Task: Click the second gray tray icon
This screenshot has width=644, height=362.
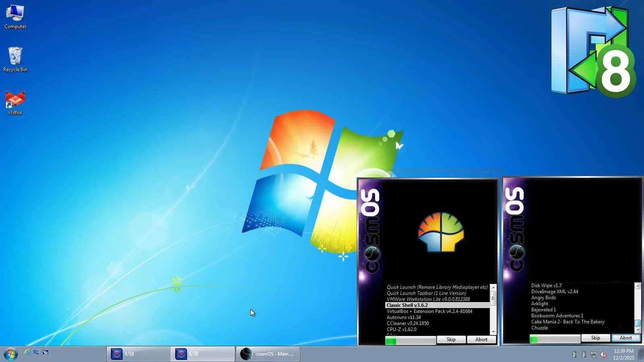Action: coord(584,354)
